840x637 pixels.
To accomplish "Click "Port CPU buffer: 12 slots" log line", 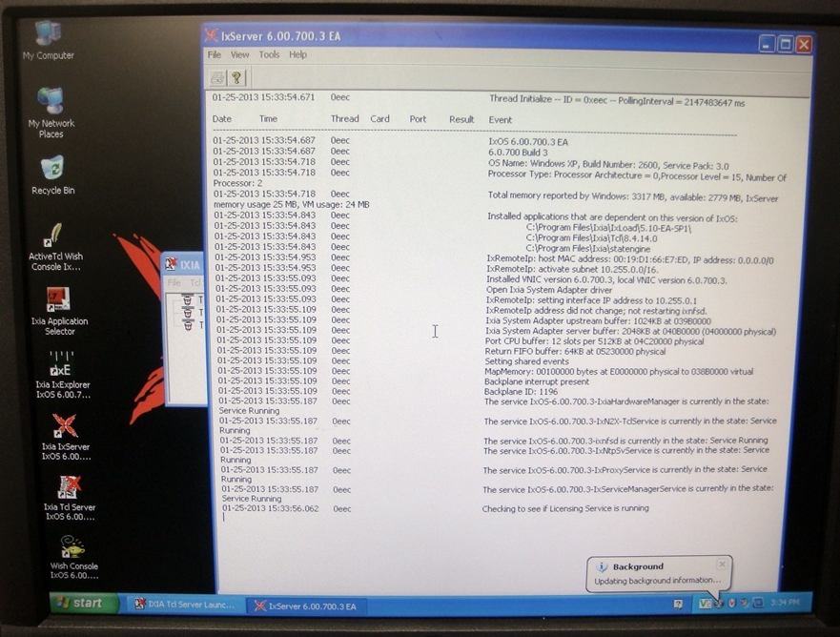I will coord(594,341).
